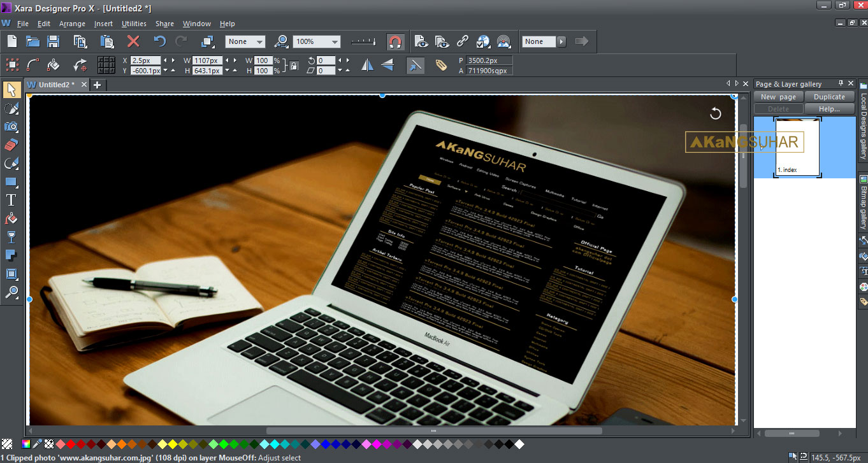This screenshot has height=463, width=868.
Task: Pin the Page & Layer gallery
Action: tap(841, 83)
